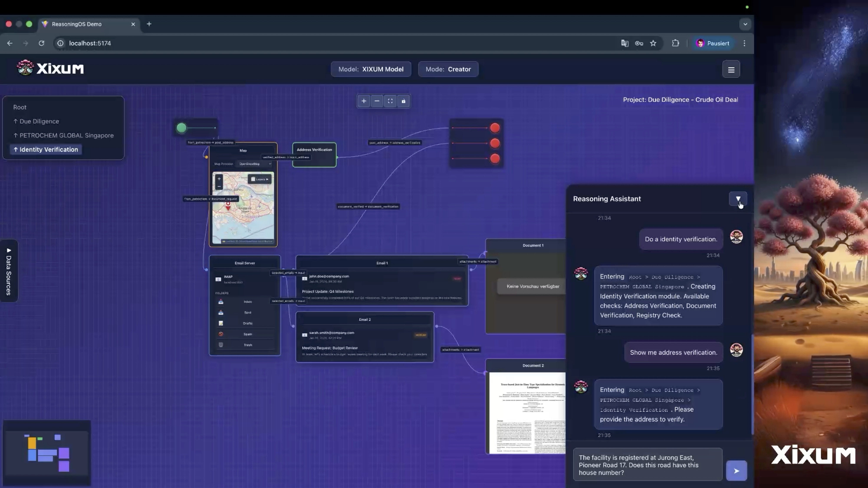Go up to Due Diligence level
Screen dimensions: 868x488
point(36,121)
